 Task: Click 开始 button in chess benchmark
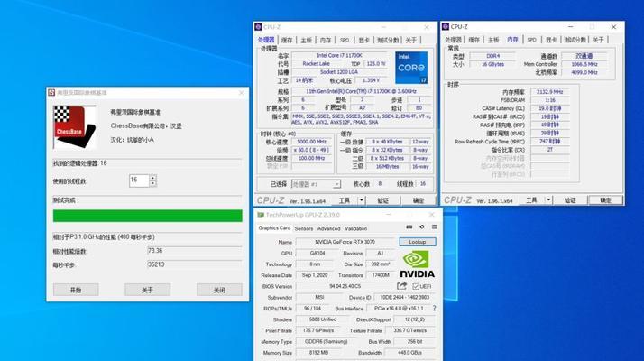pyautogui.click(x=76, y=290)
